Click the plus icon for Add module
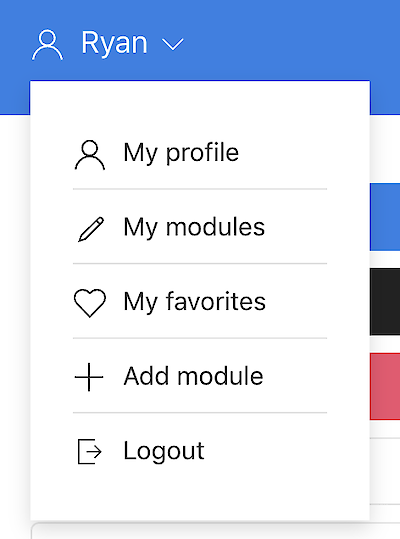 [x=89, y=377]
